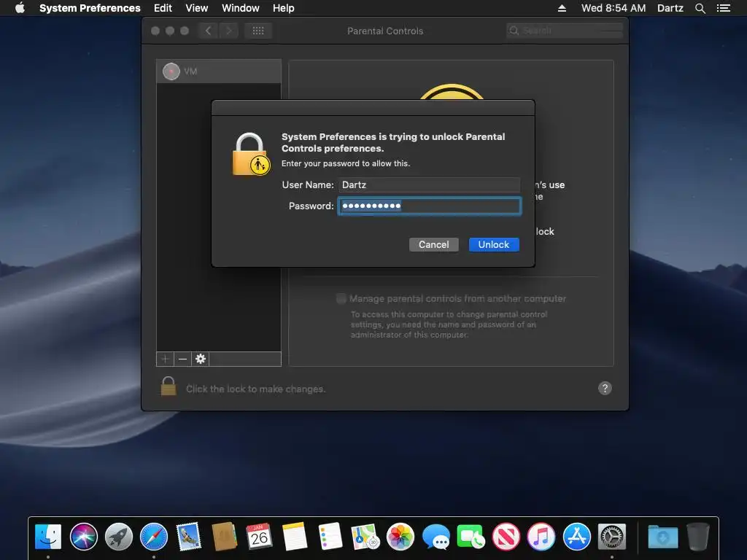Open News from the Dock

tap(506, 537)
